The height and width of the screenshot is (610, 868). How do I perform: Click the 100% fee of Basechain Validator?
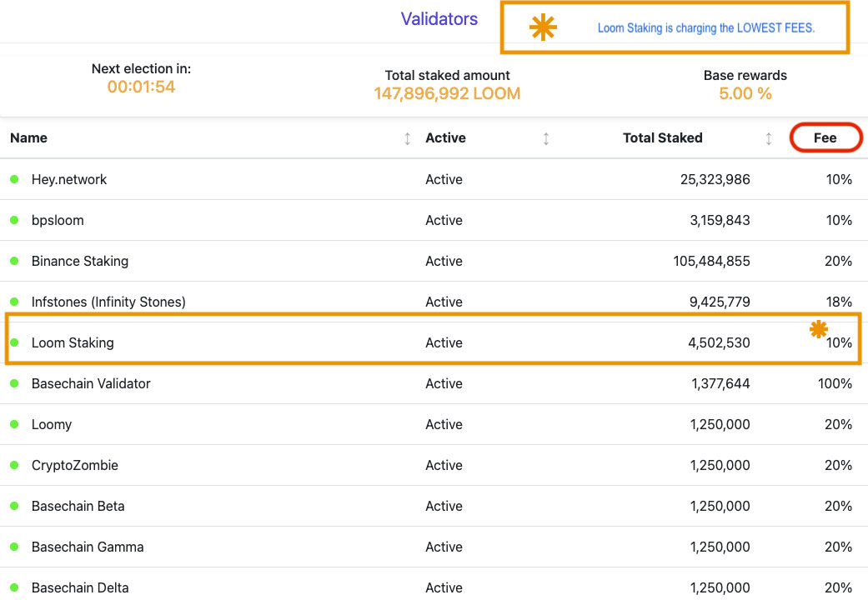(x=835, y=384)
